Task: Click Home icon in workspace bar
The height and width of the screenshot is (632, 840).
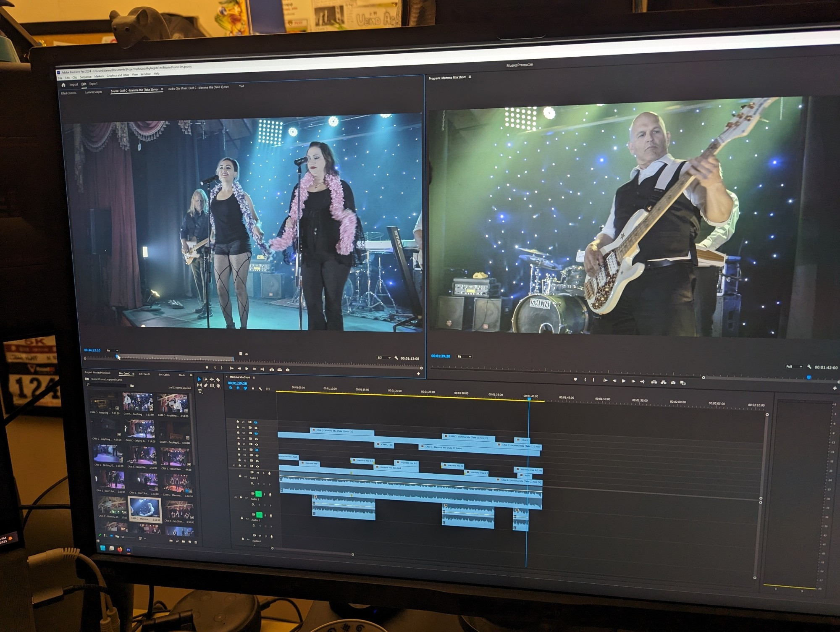Action: (63, 85)
